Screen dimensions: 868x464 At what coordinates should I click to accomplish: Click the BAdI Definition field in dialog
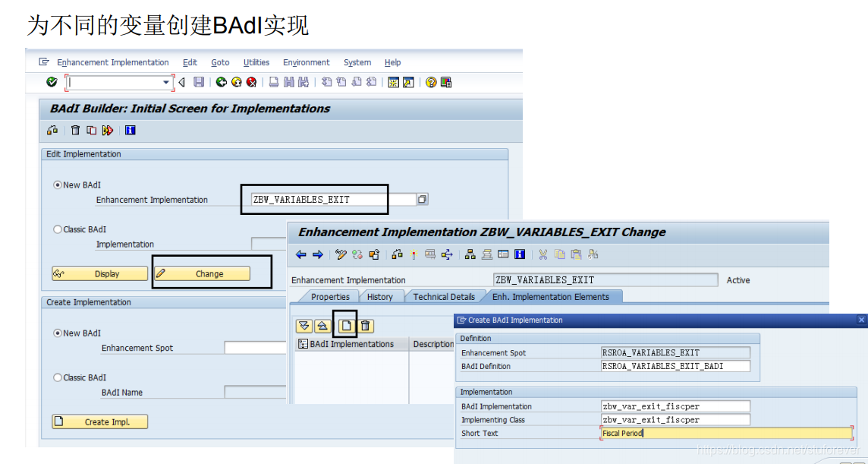tap(675, 366)
